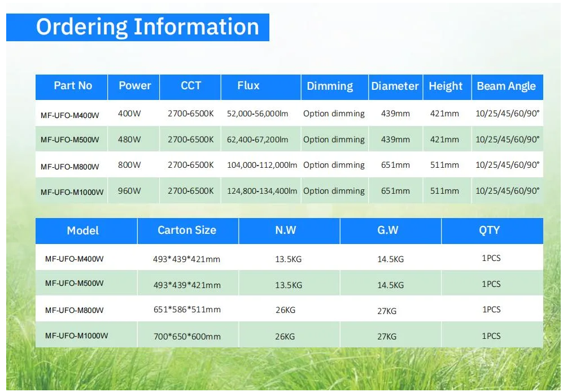Screen dimensions: 576x392
Task: Click the Power column header
Action: pos(134,86)
